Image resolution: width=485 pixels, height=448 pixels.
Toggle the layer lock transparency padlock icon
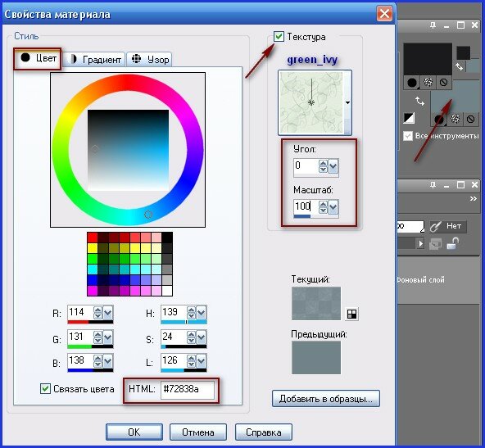click(453, 243)
